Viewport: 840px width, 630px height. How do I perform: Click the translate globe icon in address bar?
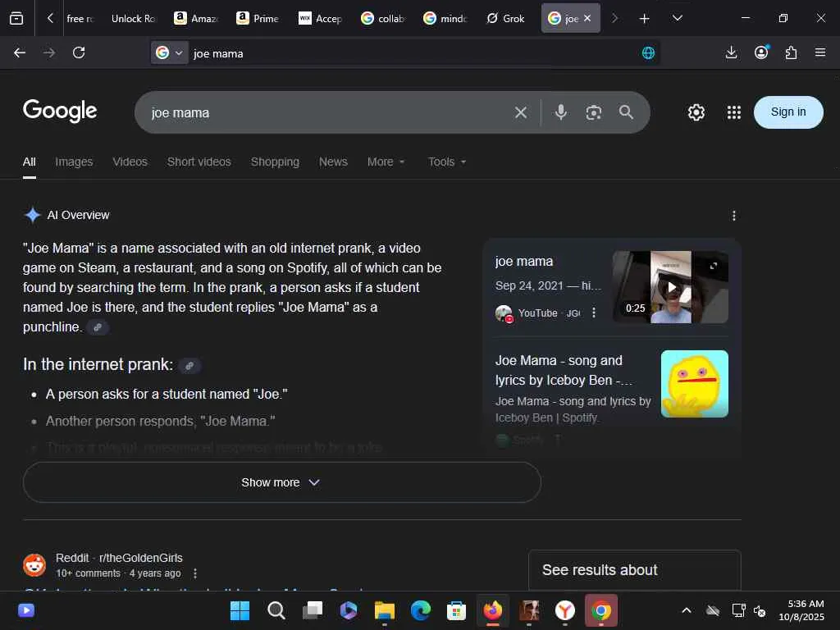(648, 52)
